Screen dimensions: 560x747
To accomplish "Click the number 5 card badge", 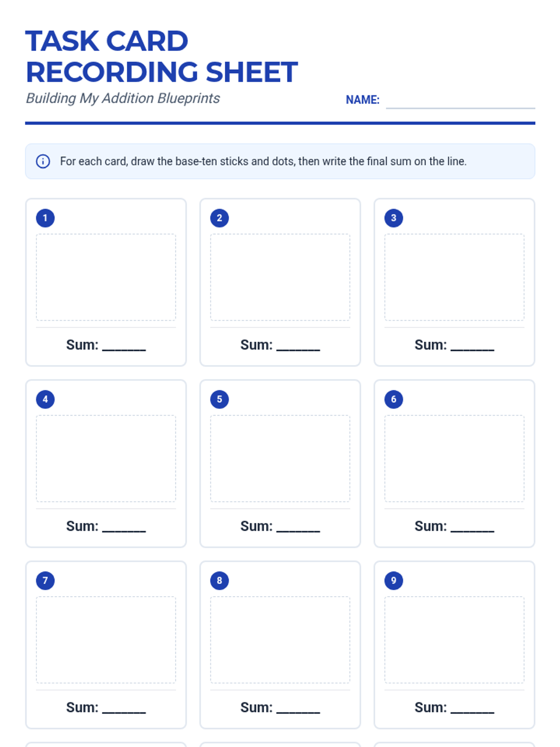I will (x=219, y=399).
